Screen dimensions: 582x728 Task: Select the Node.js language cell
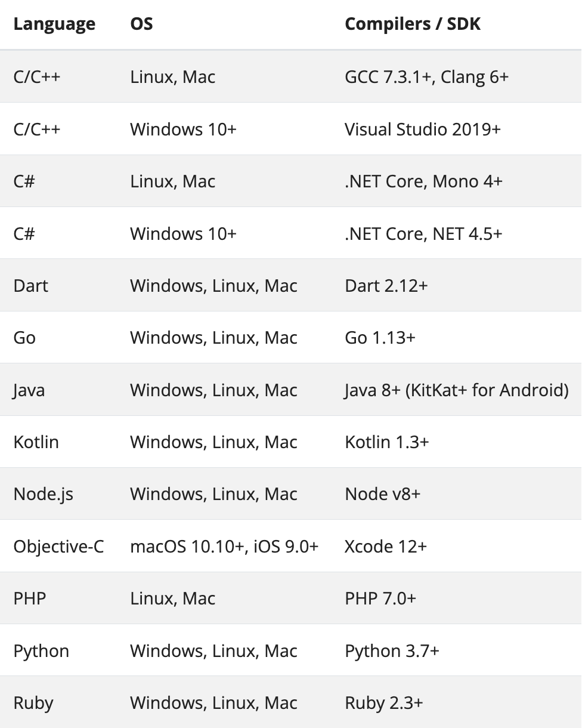pos(44,494)
